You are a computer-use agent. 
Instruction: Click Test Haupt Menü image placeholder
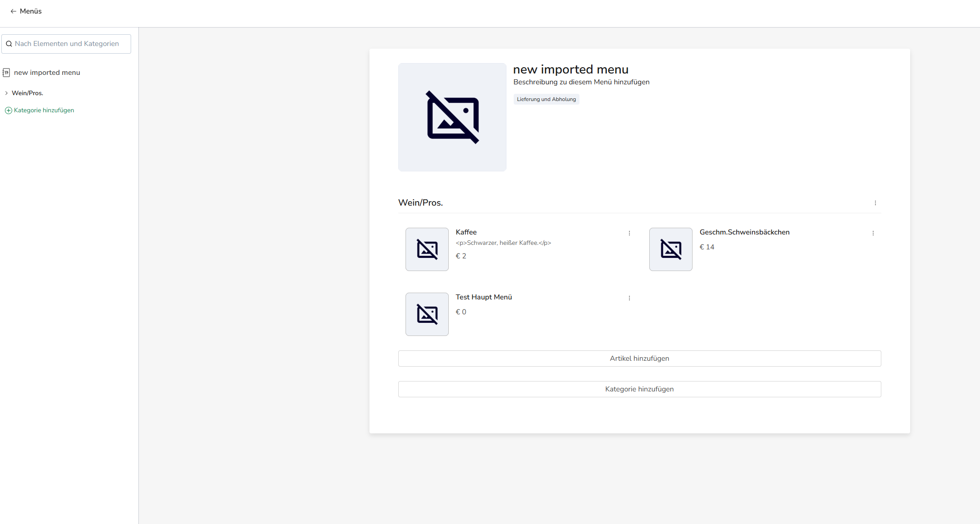pyautogui.click(x=427, y=314)
